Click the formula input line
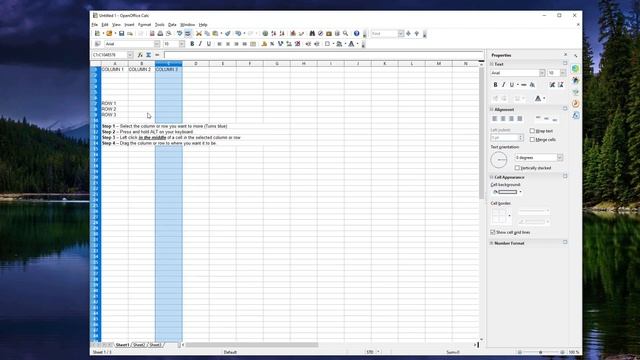 click(324, 55)
